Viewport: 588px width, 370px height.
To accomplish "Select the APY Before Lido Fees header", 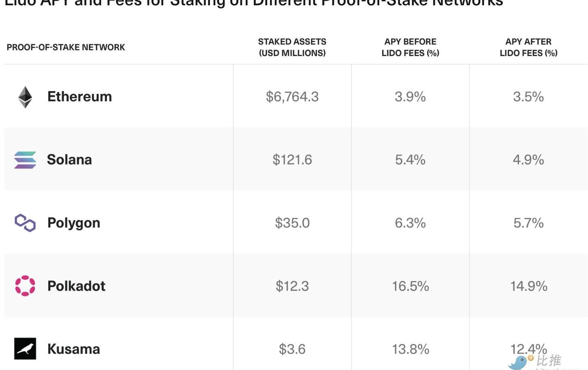I will click(x=410, y=47).
